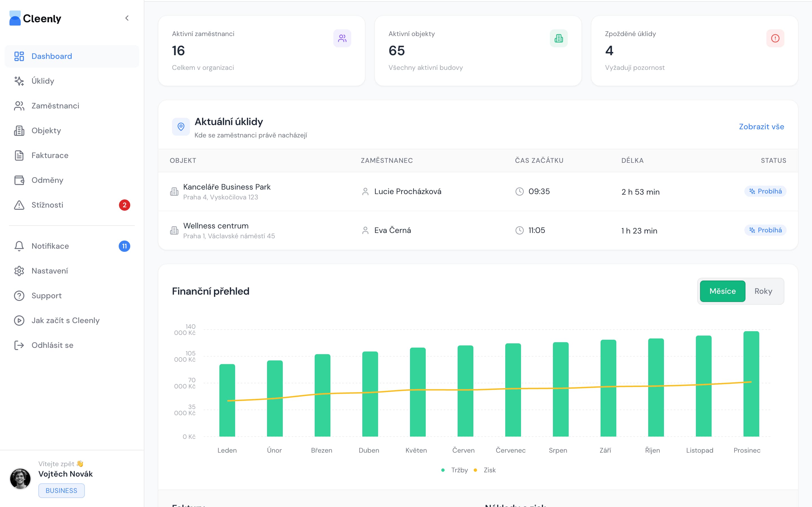Open Zaměstnanci from the sidebar icon
Viewport: 812px width, 507px height.
click(x=19, y=106)
